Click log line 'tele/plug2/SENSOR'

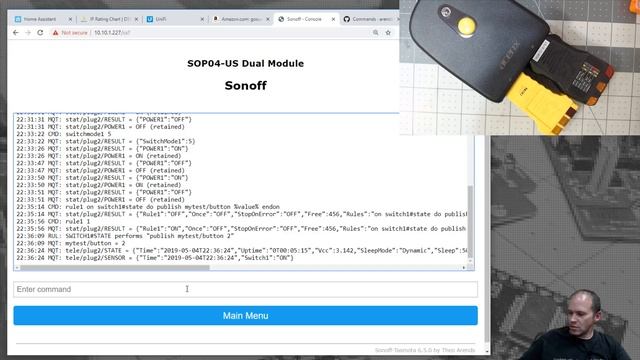155,258
